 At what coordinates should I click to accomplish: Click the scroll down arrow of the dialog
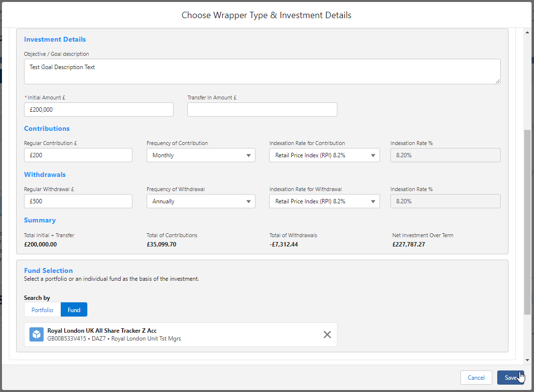coord(527,360)
